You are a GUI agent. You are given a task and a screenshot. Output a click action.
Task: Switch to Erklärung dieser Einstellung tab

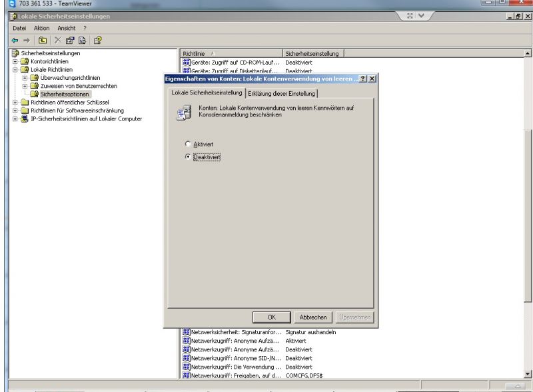pyautogui.click(x=282, y=93)
